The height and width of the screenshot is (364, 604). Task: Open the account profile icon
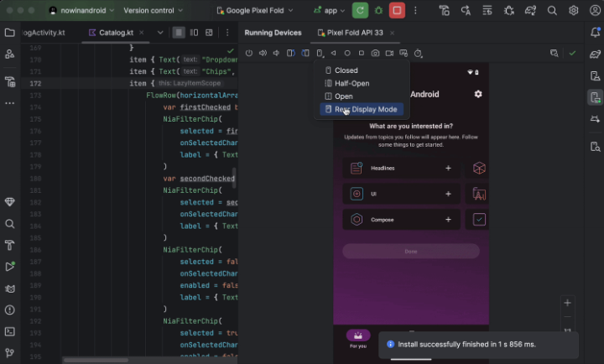(x=595, y=10)
